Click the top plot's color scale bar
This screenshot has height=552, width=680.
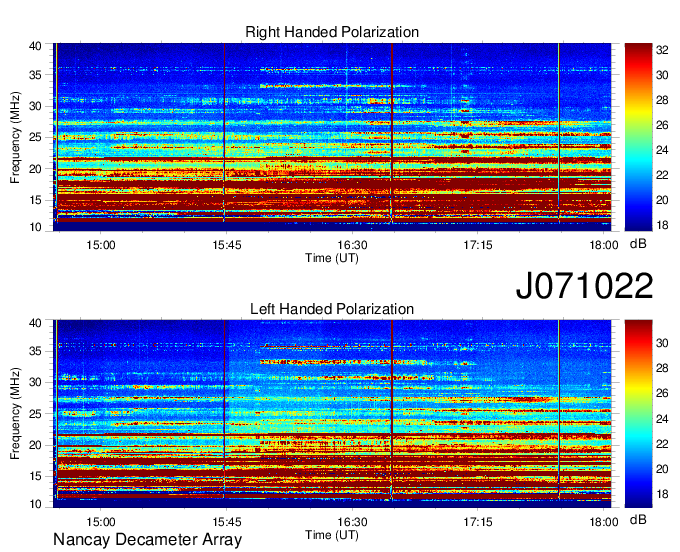tap(638, 137)
